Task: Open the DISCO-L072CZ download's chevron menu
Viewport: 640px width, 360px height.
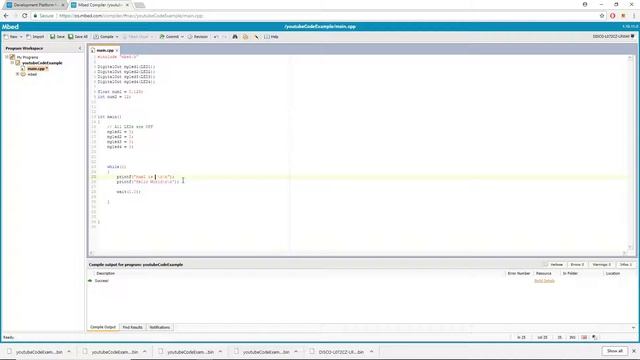Action: click(x=371, y=351)
